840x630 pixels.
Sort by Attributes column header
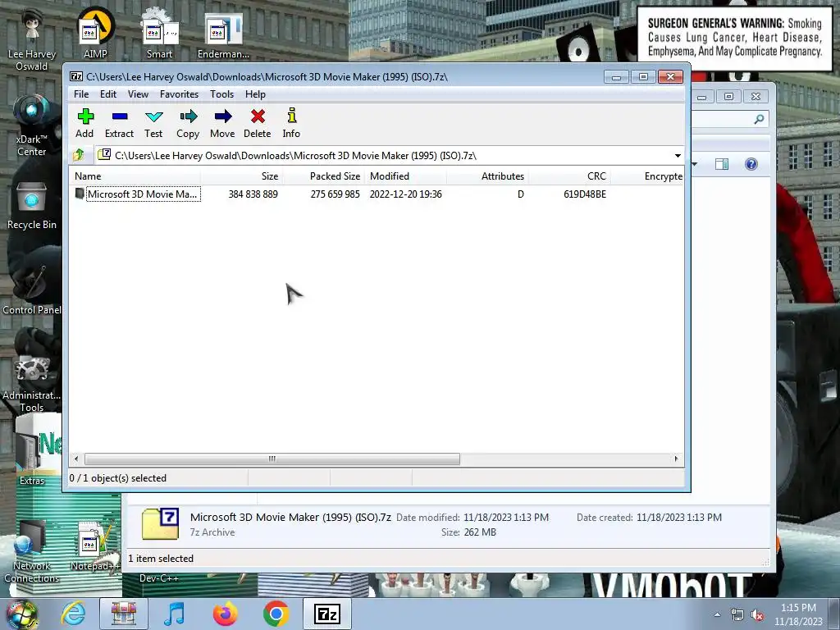click(487, 176)
